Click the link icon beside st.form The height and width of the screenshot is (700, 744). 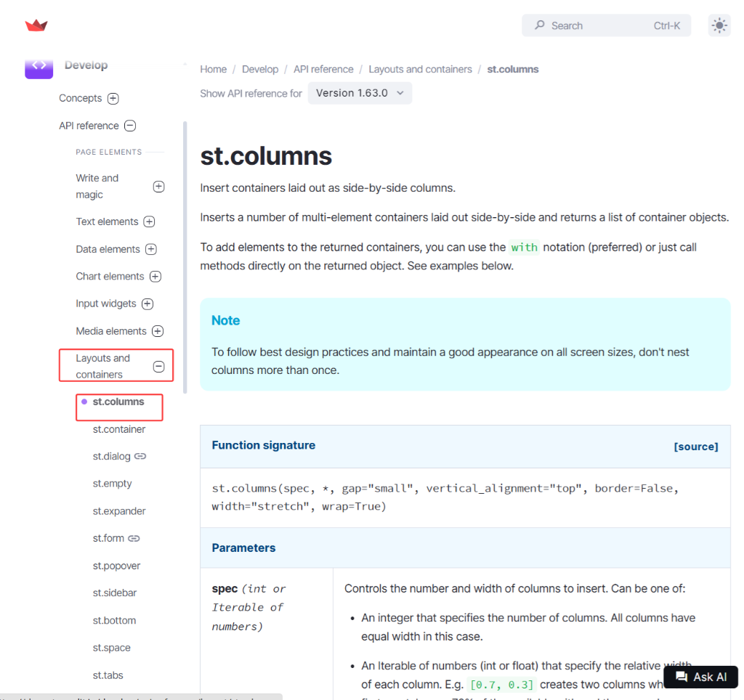tap(134, 538)
